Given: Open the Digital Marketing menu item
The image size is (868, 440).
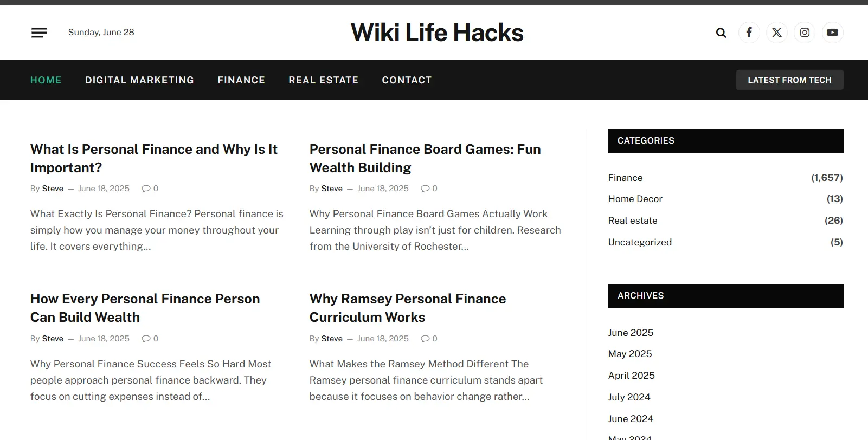Looking at the screenshot, I should 139,80.
